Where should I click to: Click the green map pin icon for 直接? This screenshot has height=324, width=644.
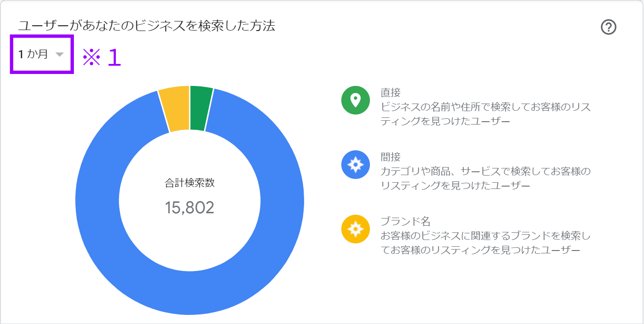tap(356, 100)
